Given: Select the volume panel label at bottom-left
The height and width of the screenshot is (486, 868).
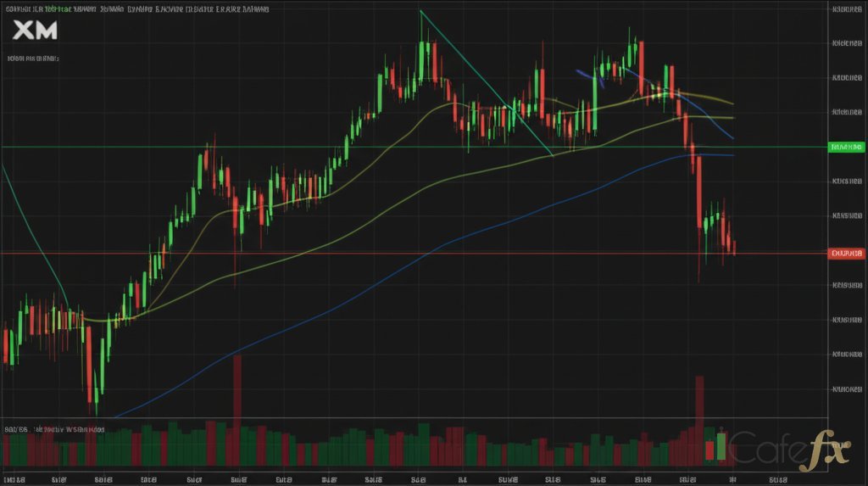Looking at the screenshot, I should pos(53,430).
